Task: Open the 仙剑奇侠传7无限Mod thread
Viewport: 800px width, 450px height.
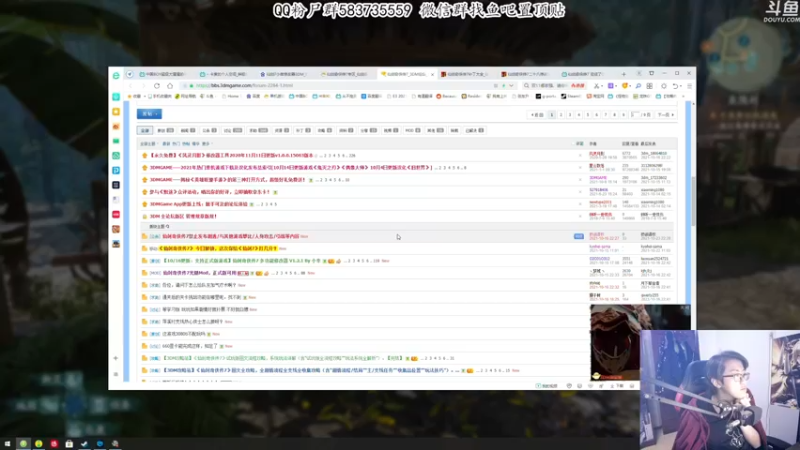Action: [200, 273]
